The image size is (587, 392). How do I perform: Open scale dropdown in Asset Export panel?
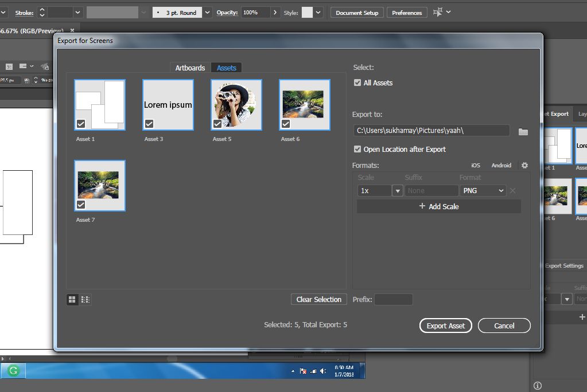[567, 299]
